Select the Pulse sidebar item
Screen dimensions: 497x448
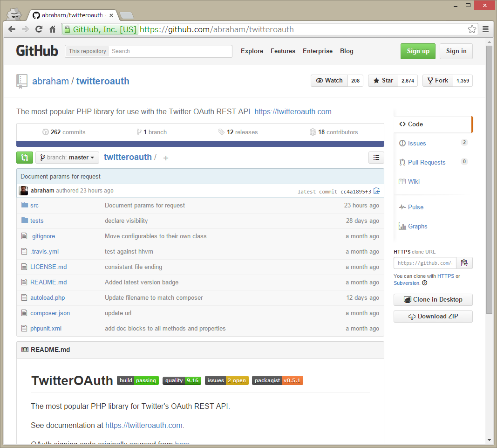tap(412, 207)
